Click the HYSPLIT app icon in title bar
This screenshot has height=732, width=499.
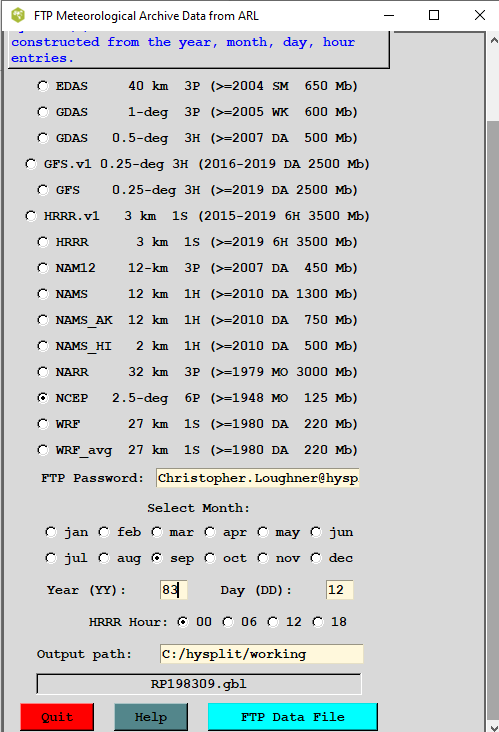(18, 15)
